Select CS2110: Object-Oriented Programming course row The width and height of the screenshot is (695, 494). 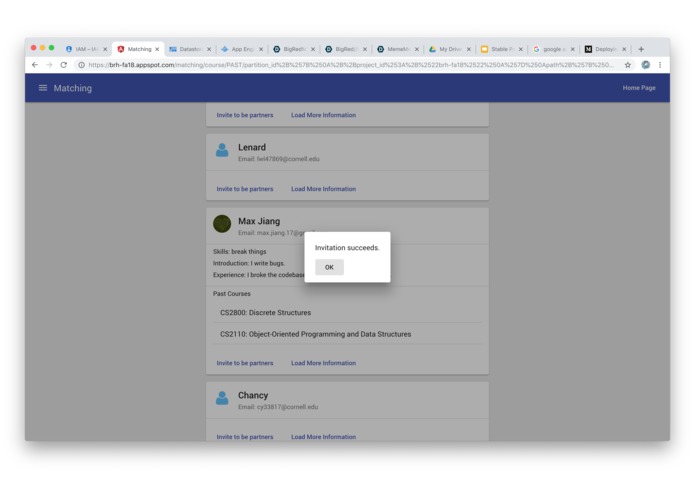348,334
